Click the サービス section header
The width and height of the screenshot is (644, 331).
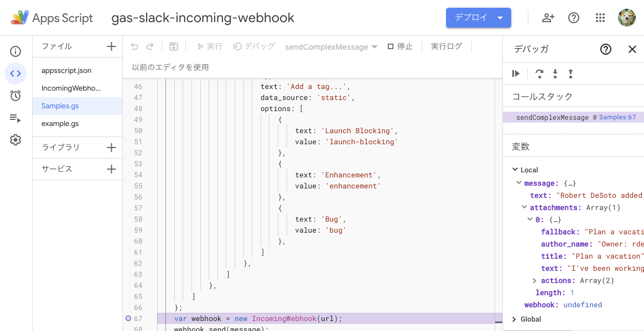click(x=56, y=169)
